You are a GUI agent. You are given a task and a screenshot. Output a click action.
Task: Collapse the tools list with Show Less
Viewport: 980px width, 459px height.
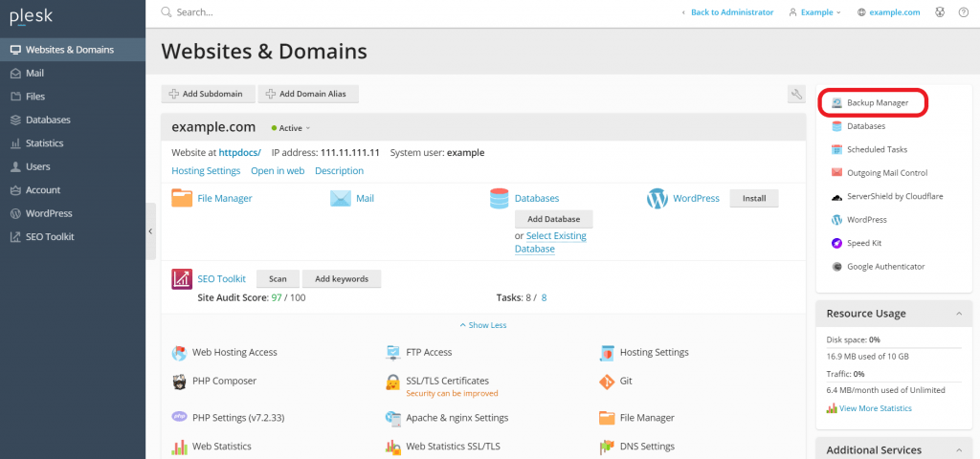coord(483,325)
